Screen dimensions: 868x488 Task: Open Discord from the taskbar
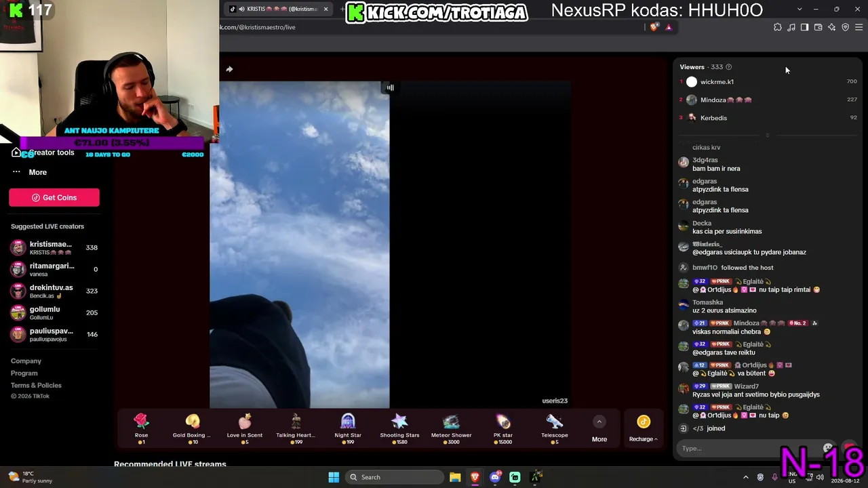(x=495, y=477)
